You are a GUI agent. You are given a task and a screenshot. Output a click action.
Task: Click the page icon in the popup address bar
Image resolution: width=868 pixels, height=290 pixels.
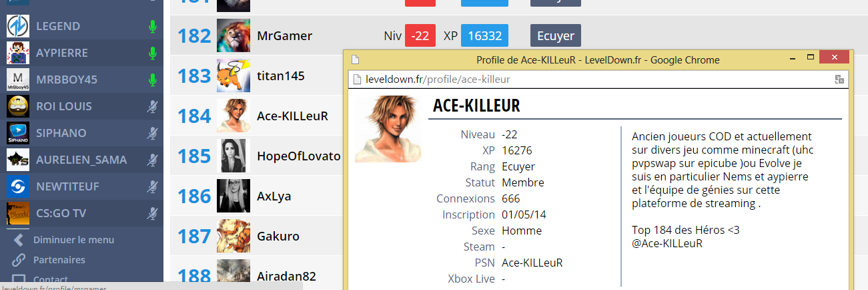[x=356, y=80]
